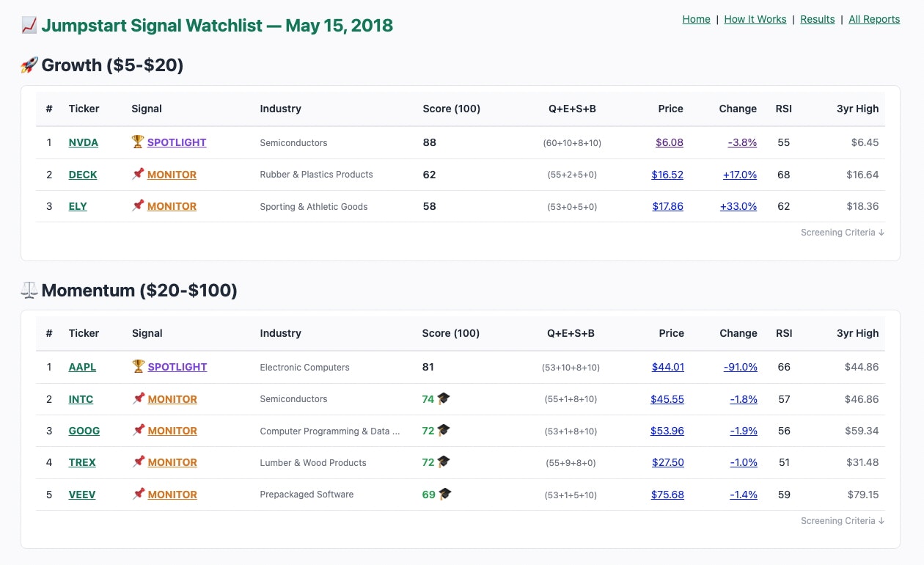924x565 pixels.
Task: Click the graduation cap icon next to INTC score 74
Action: coord(444,398)
